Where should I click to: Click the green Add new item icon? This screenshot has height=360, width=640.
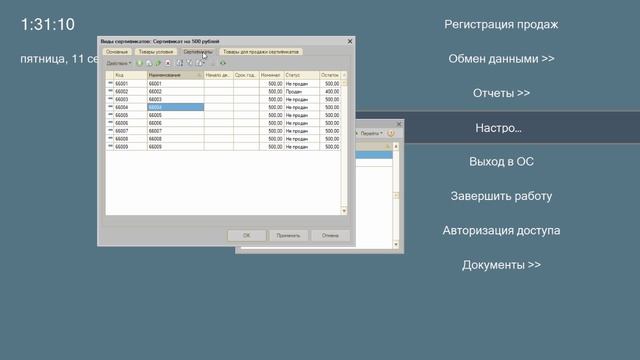[x=139, y=63]
